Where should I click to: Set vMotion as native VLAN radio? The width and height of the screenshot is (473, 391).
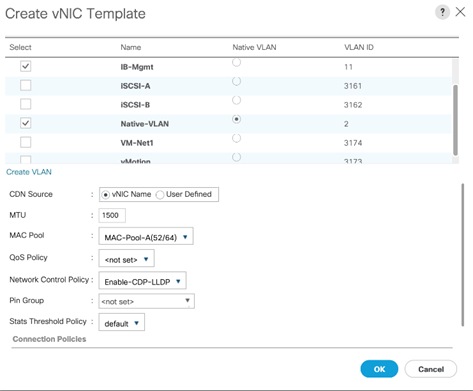tap(236, 157)
